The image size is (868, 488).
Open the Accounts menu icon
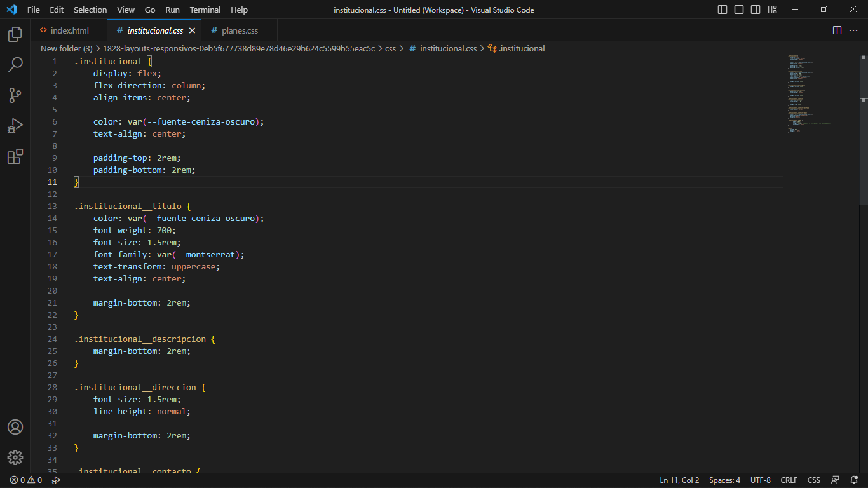coord(15,427)
